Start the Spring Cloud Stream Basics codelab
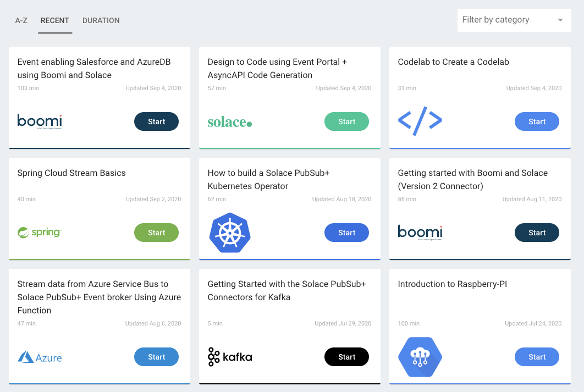This screenshot has width=584, height=392. point(156,232)
